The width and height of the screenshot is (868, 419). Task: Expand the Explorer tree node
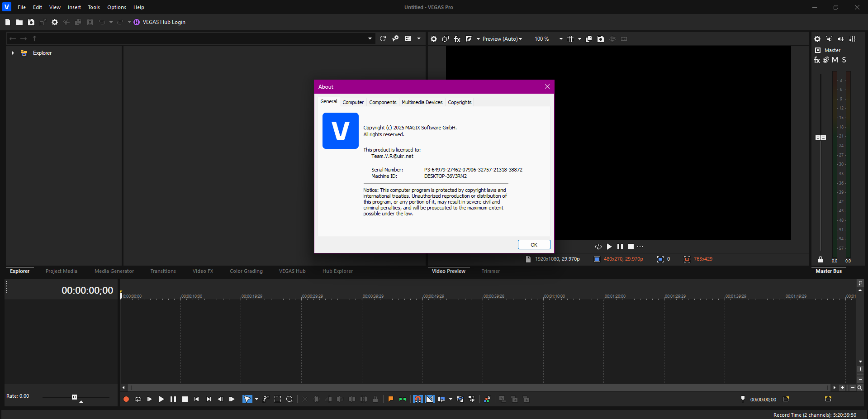[13, 53]
